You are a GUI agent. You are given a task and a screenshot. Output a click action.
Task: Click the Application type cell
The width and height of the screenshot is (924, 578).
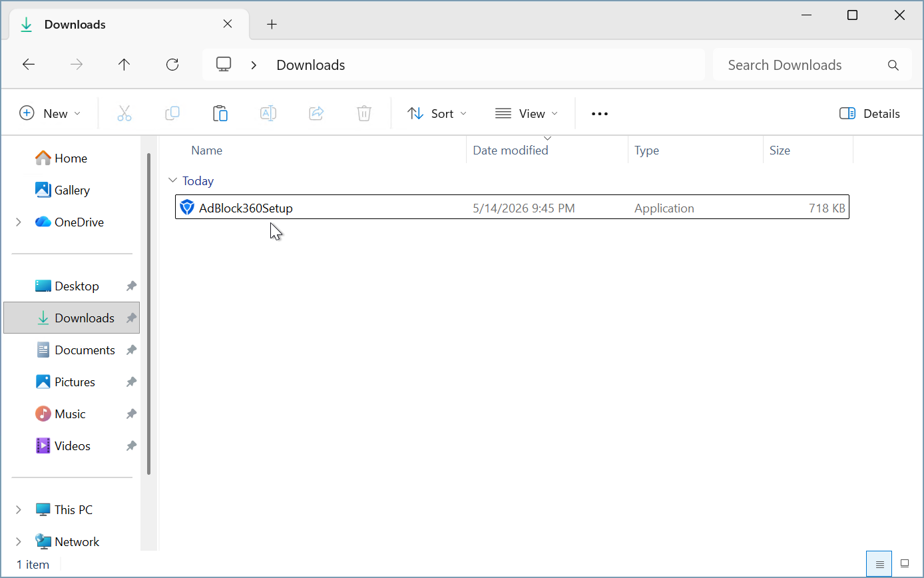point(664,208)
